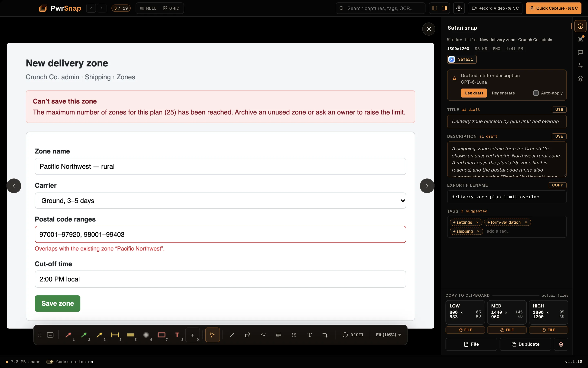Viewport: 588px width, 368px height.
Task: Switch to GRID view
Action: 171,8
